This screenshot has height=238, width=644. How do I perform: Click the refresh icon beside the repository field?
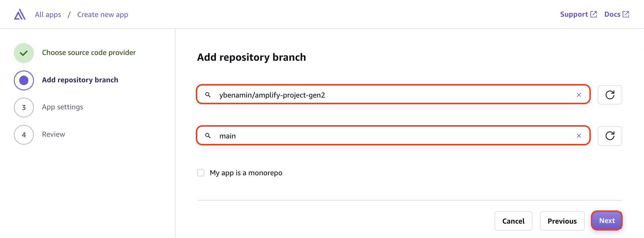coord(609,95)
